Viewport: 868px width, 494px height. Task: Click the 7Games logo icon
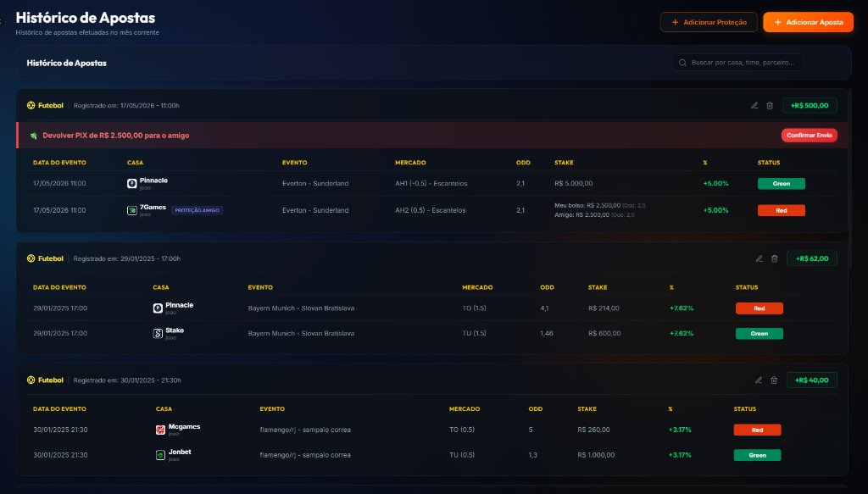point(131,210)
